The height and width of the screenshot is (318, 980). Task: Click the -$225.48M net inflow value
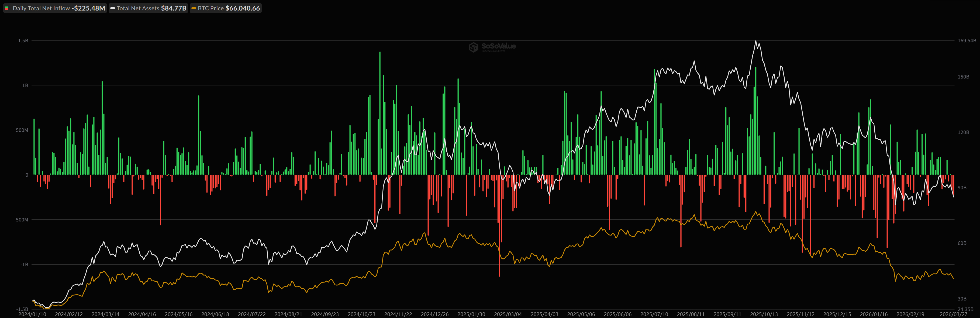pyautogui.click(x=88, y=8)
